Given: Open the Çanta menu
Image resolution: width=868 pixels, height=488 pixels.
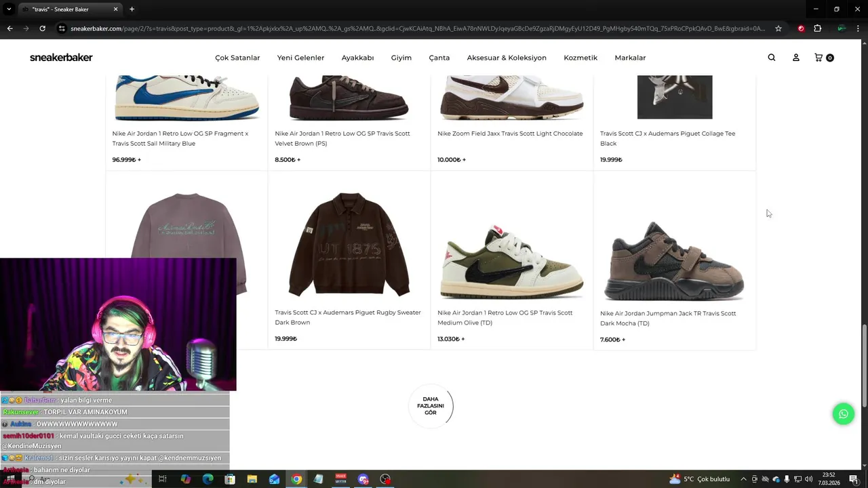Looking at the screenshot, I should click(x=439, y=58).
